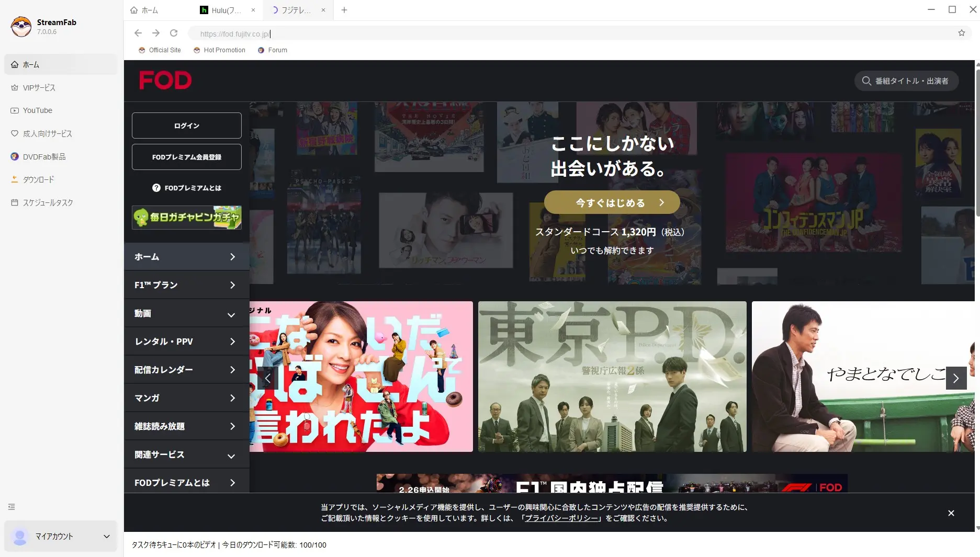The image size is (980, 557).
Task: Open the マンガ menu item
Action: coord(187,398)
